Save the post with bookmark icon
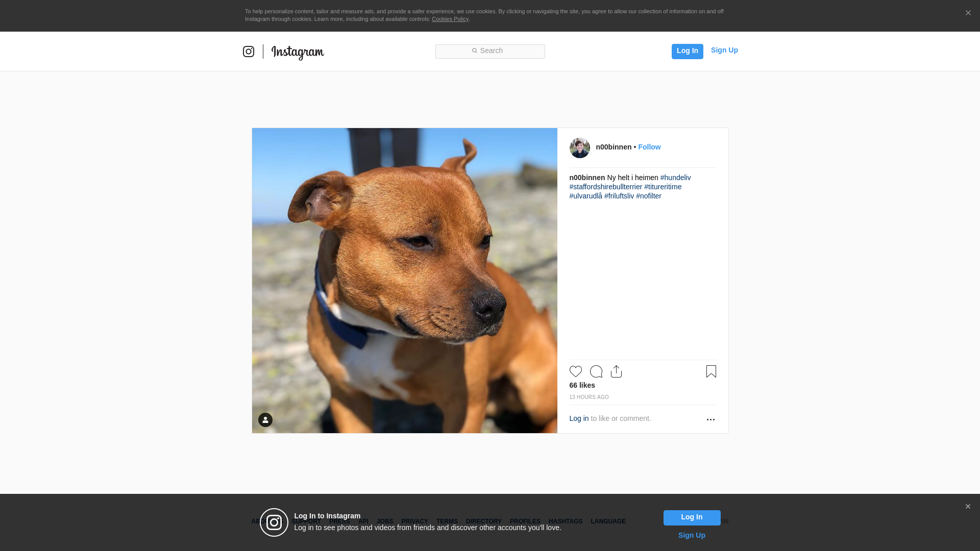This screenshot has height=551, width=980. [711, 371]
